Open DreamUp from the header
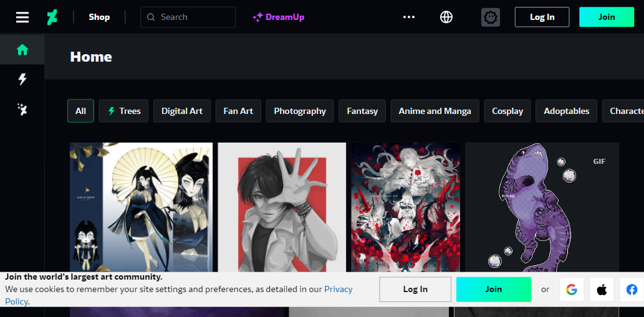Image resolution: width=644 pixels, height=317 pixels. tap(279, 17)
